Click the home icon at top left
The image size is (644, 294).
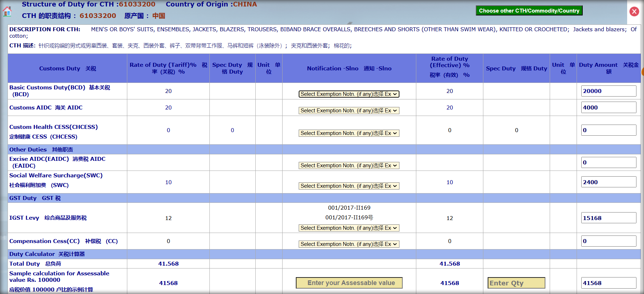(7, 11)
